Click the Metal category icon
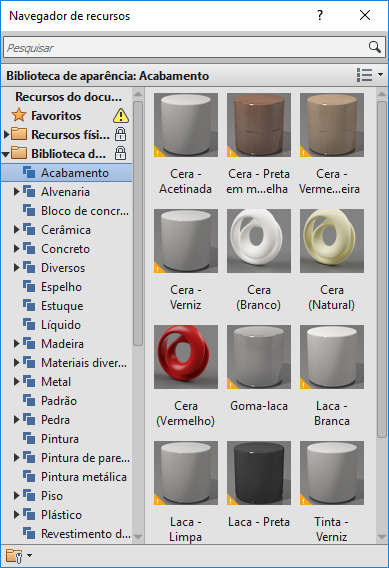The image size is (389, 568). [29, 381]
